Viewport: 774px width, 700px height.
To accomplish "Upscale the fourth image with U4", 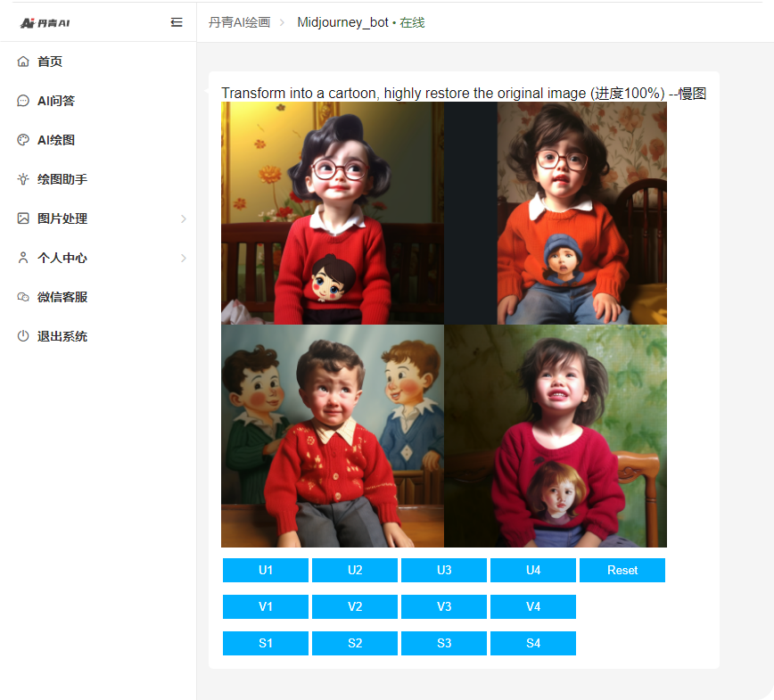I will 533,571.
